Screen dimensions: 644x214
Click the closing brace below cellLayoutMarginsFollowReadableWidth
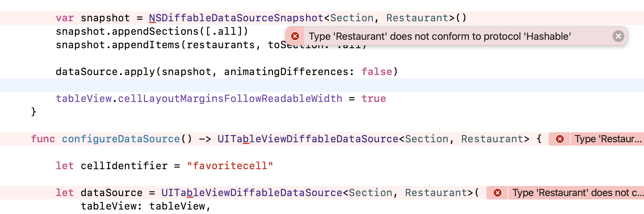click(x=33, y=112)
